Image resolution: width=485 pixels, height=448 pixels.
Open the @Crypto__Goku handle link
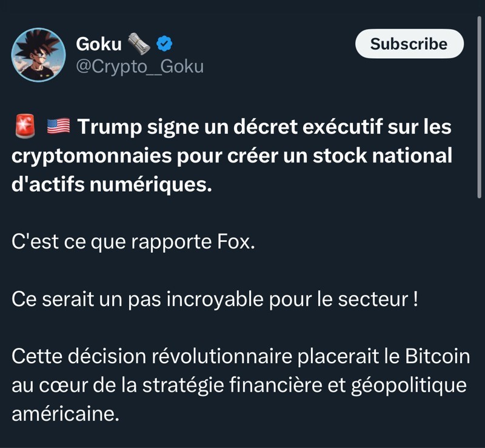(139, 66)
